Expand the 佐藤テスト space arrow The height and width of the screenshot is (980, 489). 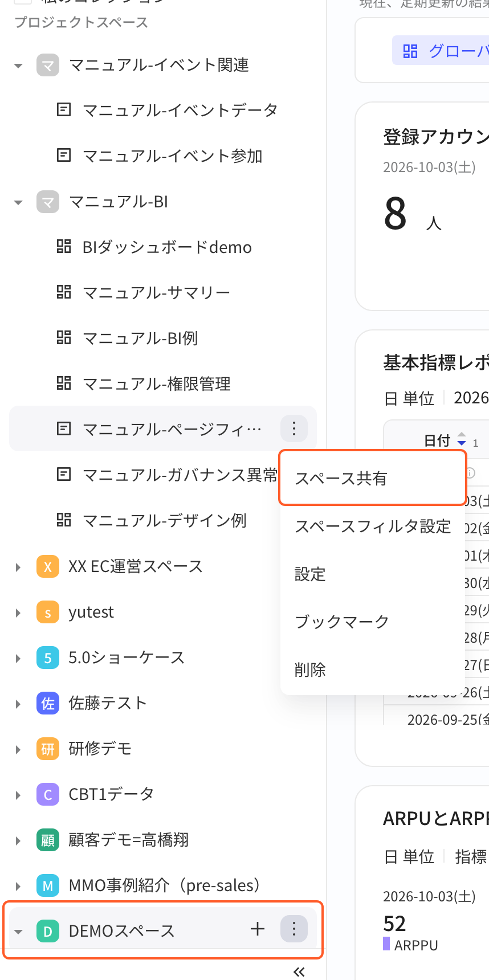18,704
